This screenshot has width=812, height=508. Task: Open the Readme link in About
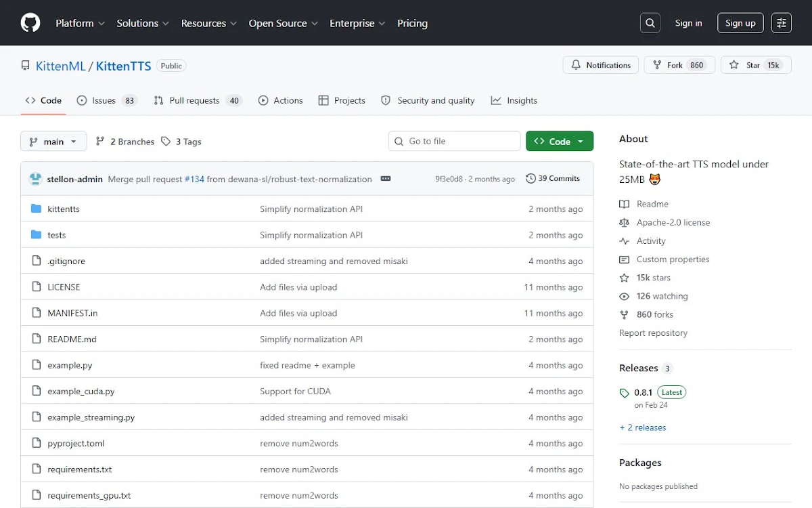(644, 204)
